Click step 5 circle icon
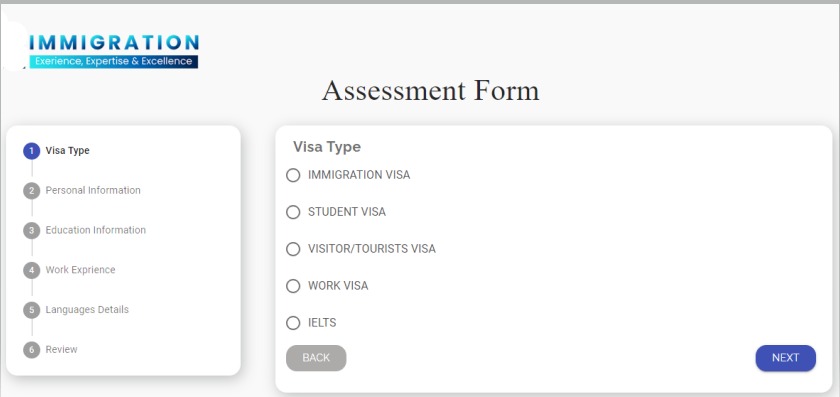840x397 pixels. [32, 310]
